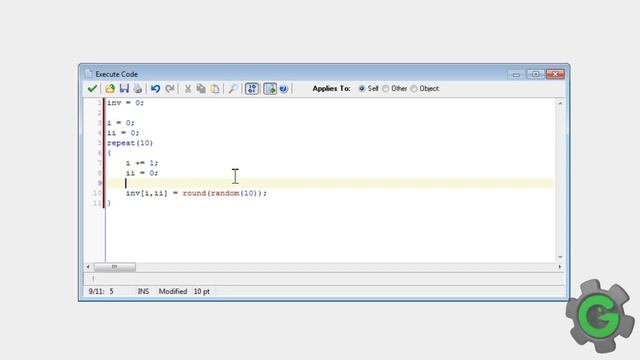640x360 pixels.
Task: Toggle the code checking button
Action: 270,89
